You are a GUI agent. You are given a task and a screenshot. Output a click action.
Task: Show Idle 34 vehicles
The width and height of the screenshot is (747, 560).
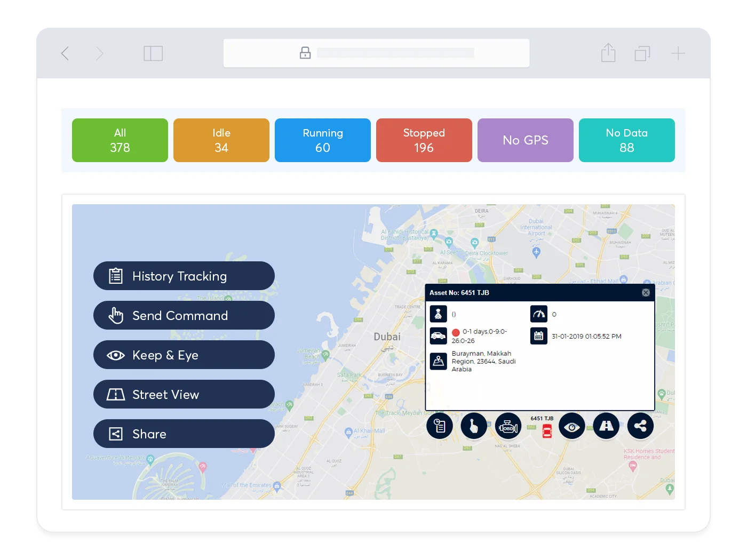(221, 140)
